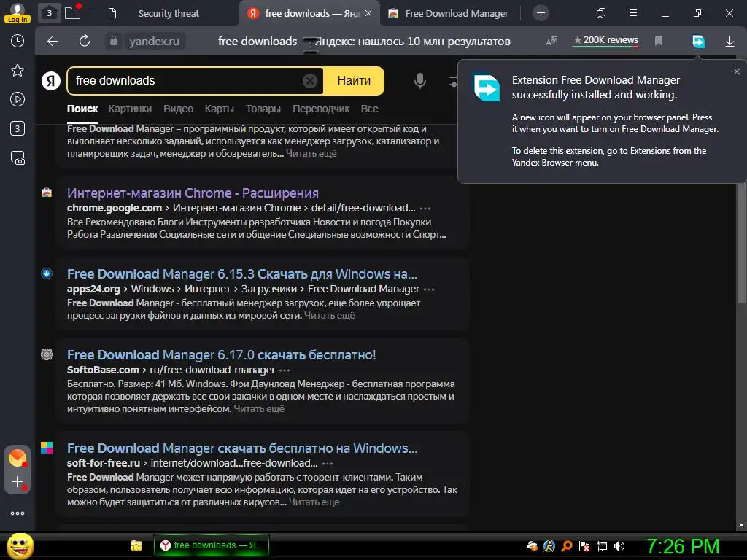The image size is (747, 560).
Task: Switch to the Security threat tab
Action: (169, 13)
